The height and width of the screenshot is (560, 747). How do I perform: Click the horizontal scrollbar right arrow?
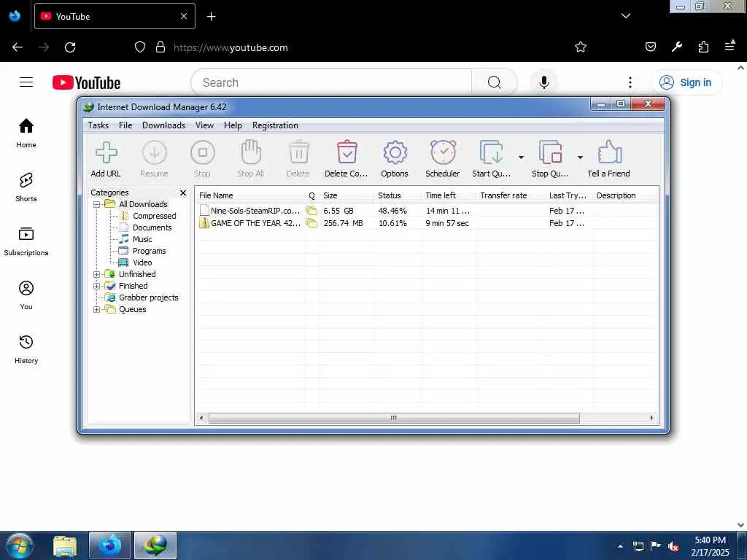[x=651, y=418]
